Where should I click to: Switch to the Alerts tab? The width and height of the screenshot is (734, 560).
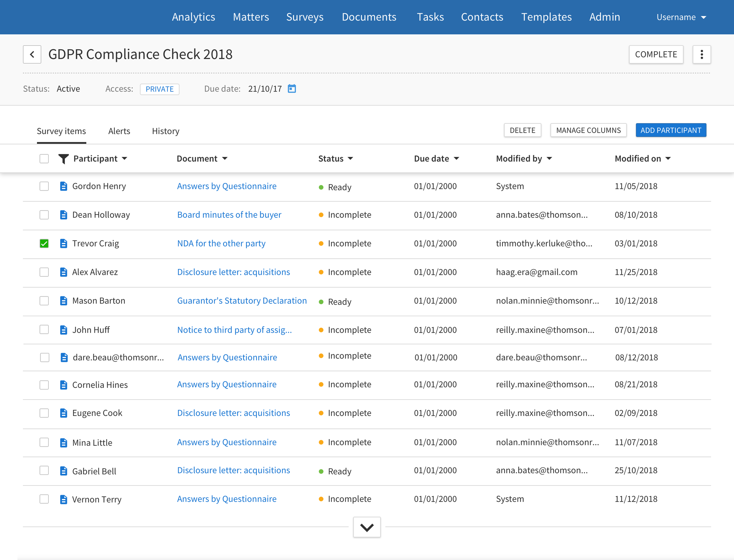click(119, 131)
